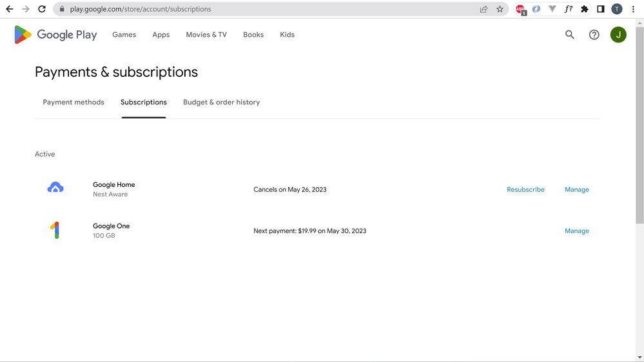
Task: Open the Budget & order history tab
Action: 221,102
